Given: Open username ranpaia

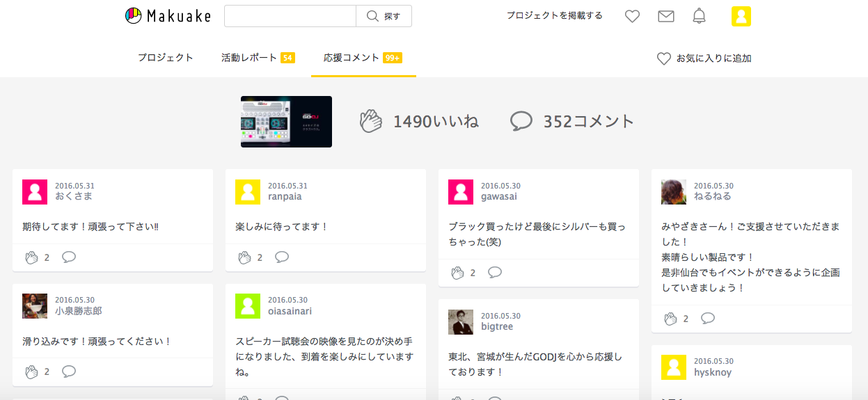Looking at the screenshot, I should click(x=285, y=197).
